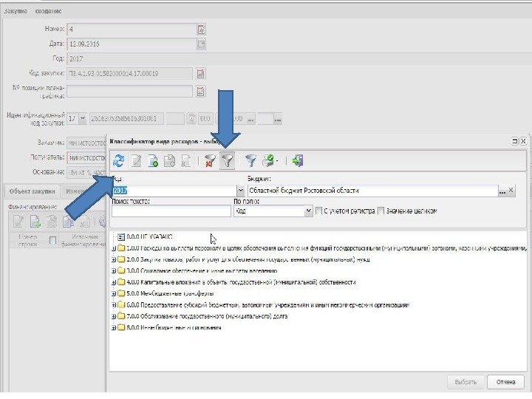Open the print icon with green check
Viewport: 532px width, 399px height.
tap(269, 160)
